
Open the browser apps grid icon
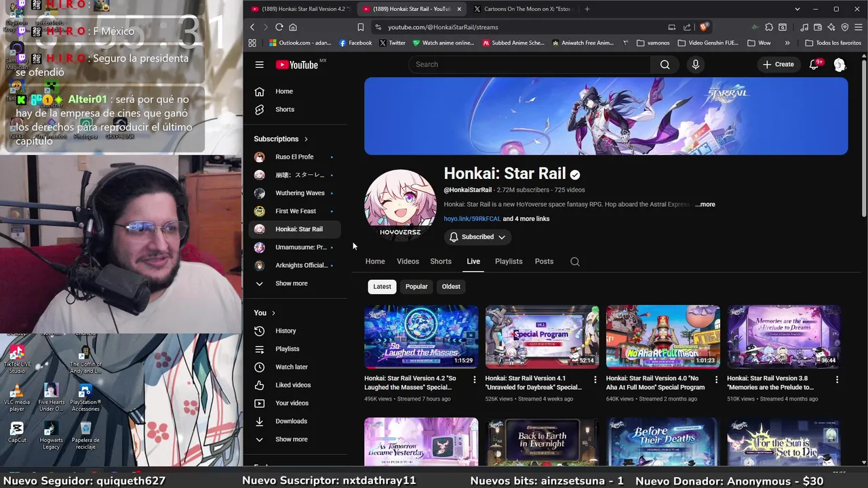pyautogui.click(x=252, y=43)
